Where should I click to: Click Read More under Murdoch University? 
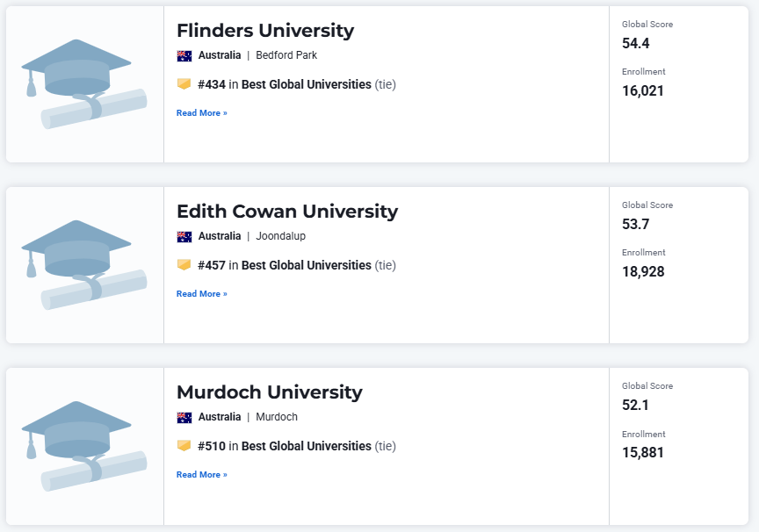[202, 474]
